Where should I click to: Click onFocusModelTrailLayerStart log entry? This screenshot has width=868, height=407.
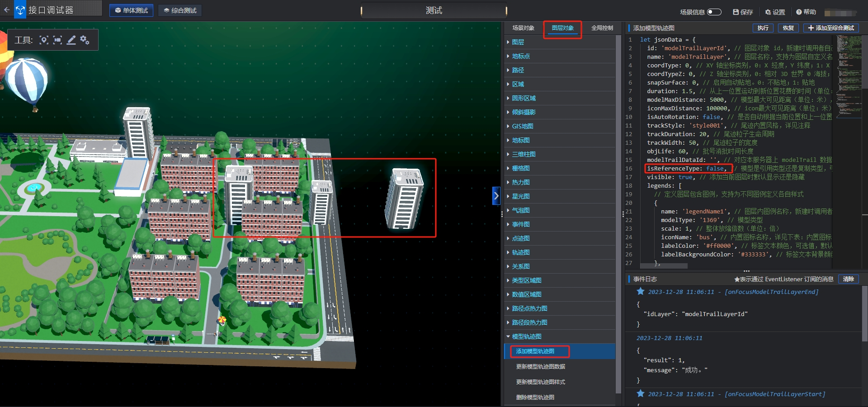coord(737,394)
